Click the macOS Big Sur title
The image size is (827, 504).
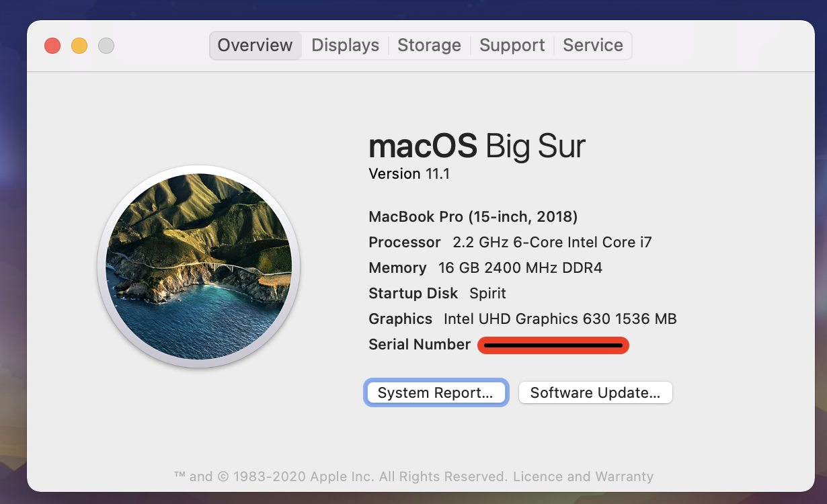coord(477,146)
